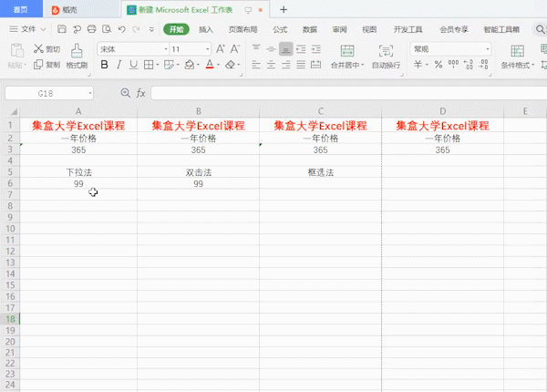Click the formula bar input field

tap(349, 93)
